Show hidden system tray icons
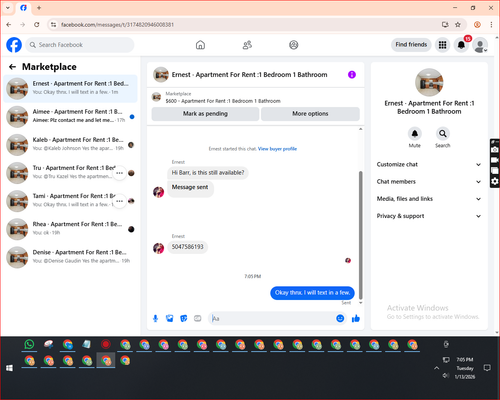Viewport: 500px width, 400px height. click(436, 368)
